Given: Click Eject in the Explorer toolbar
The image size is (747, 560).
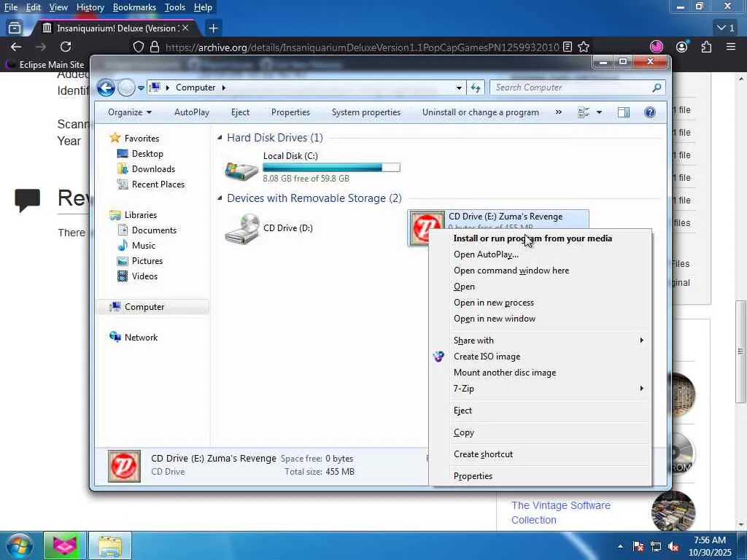Looking at the screenshot, I should click(x=240, y=112).
